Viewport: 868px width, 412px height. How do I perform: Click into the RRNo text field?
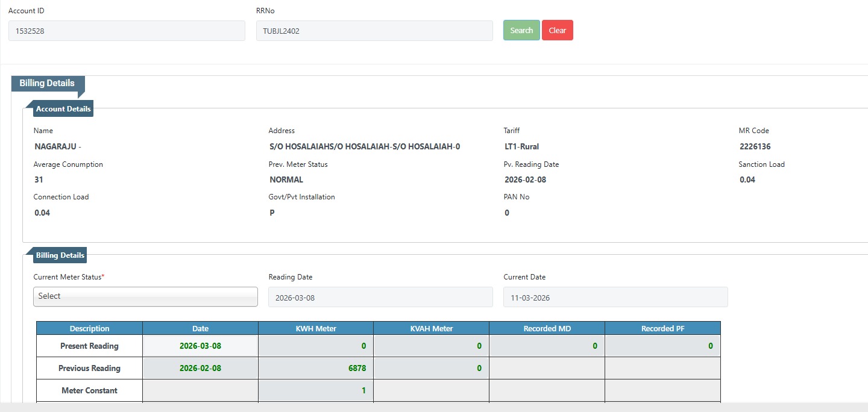tap(374, 31)
